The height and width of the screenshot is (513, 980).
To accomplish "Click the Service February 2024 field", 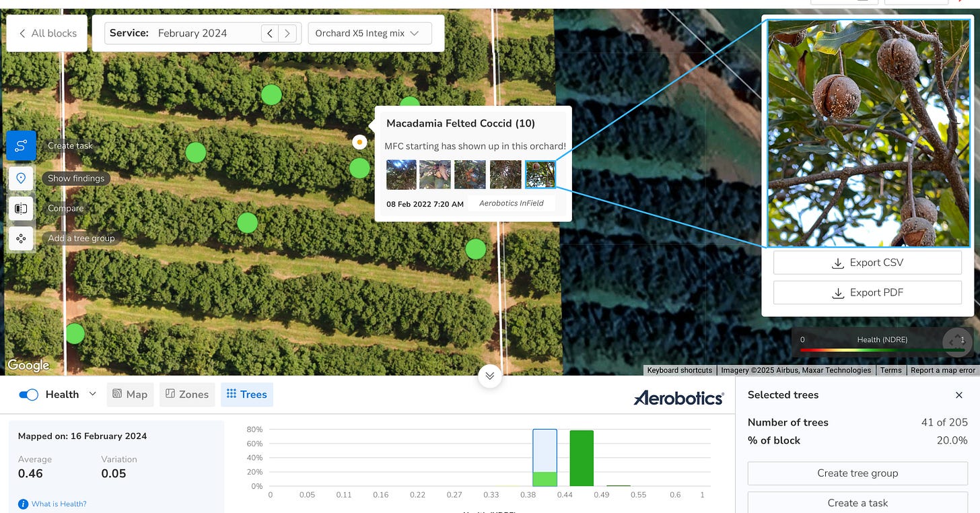I will (x=202, y=33).
